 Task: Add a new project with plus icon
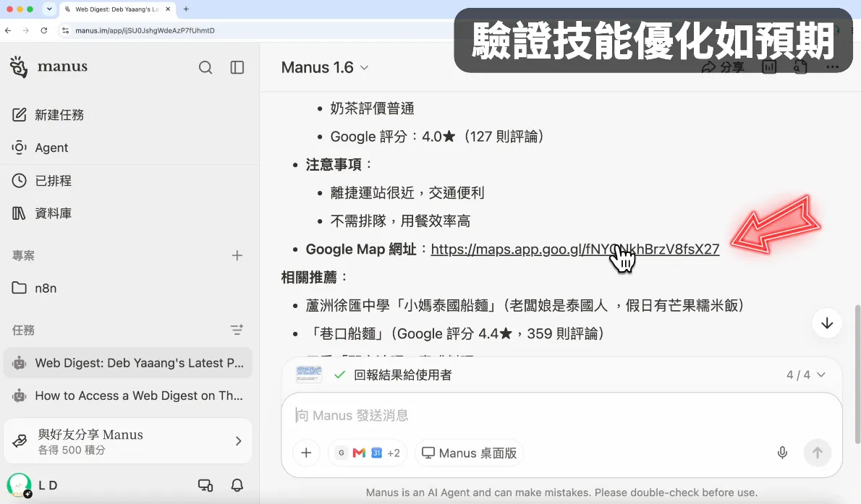(237, 255)
